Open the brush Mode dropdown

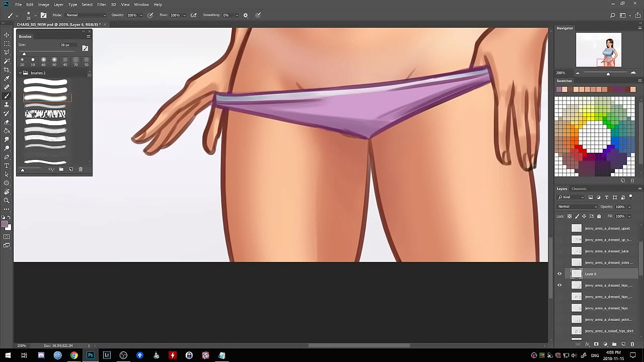pyautogui.click(x=86, y=15)
